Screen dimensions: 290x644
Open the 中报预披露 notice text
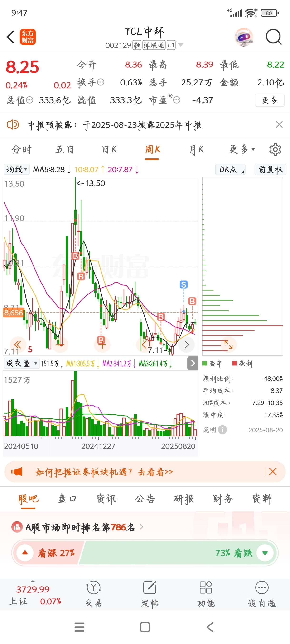(x=115, y=125)
